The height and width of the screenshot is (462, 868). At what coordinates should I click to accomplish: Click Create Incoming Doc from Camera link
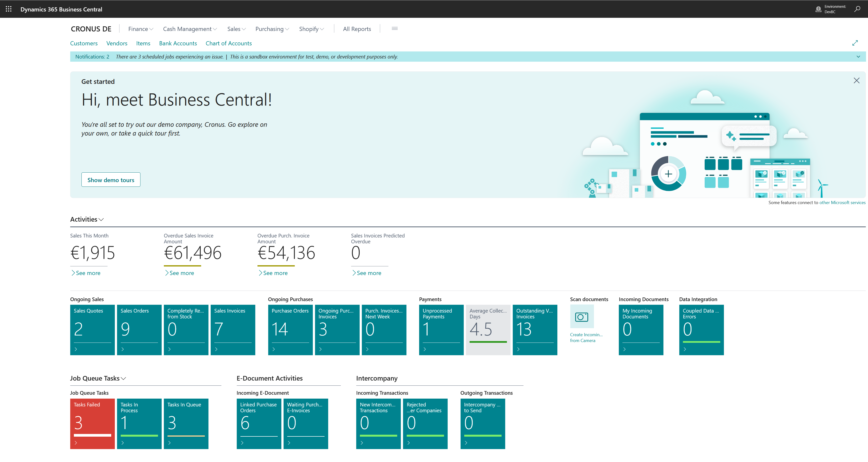pyautogui.click(x=586, y=338)
